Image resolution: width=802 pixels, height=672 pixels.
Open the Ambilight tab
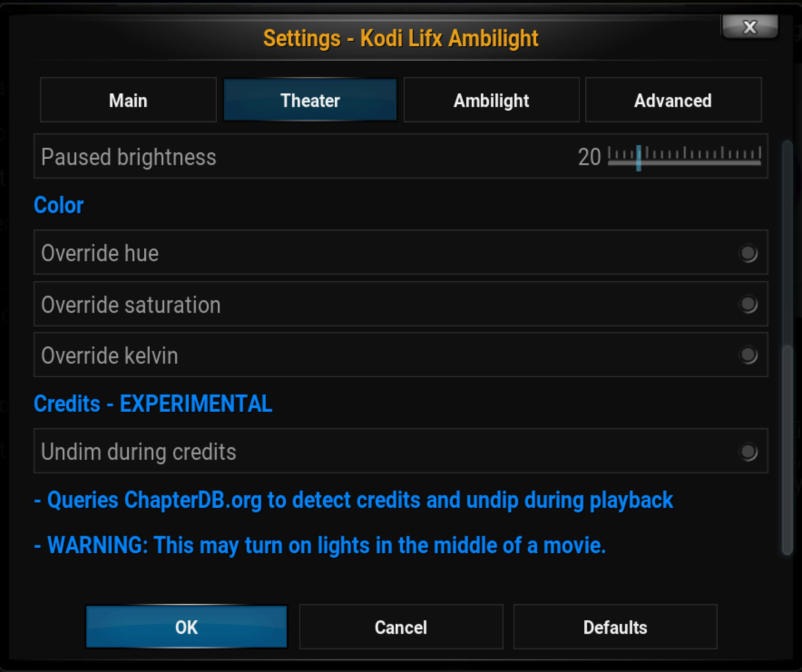(491, 100)
